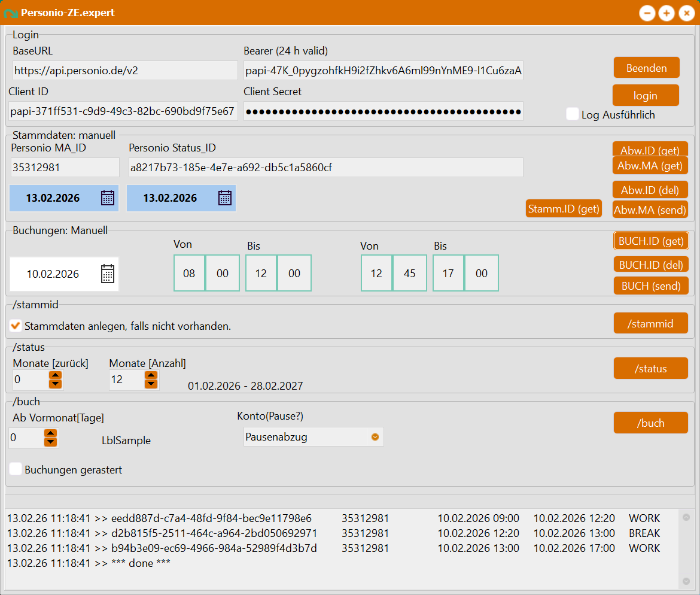Uncheck Stammdaten anlegen, falls nicht vorhanden
This screenshot has height=595, width=700.
(16, 326)
